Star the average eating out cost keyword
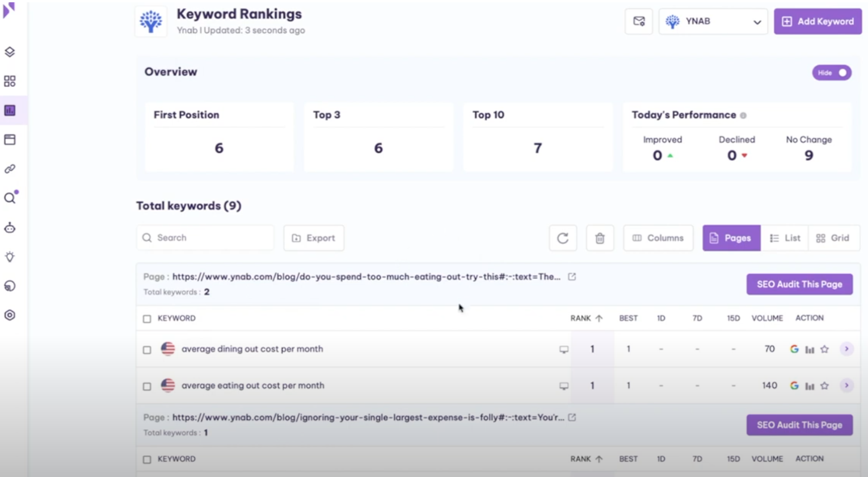 pos(825,386)
